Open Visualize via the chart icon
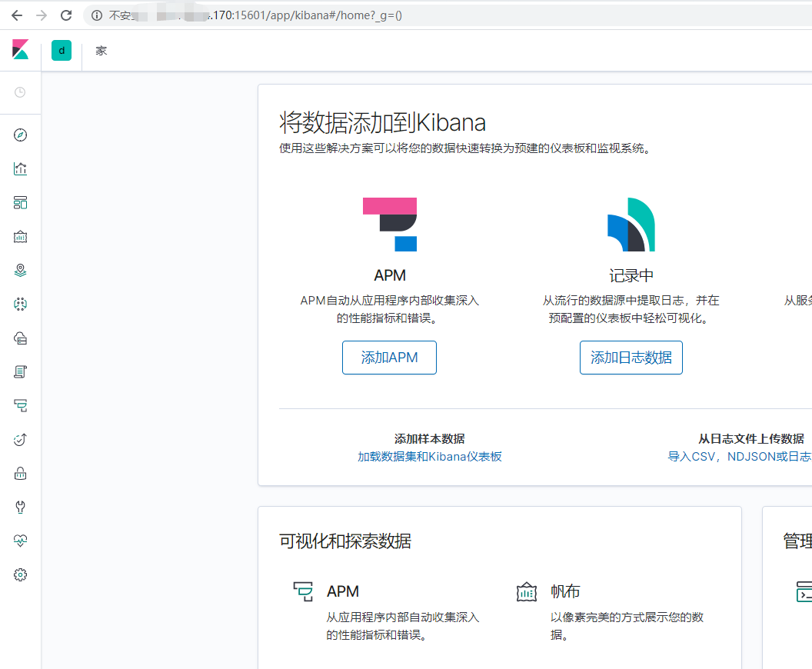The width and height of the screenshot is (812, 669). 20,169
